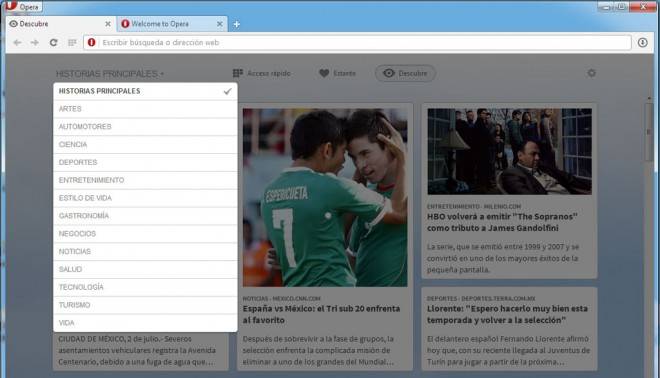Choose the Noticias category

point(145,251)
